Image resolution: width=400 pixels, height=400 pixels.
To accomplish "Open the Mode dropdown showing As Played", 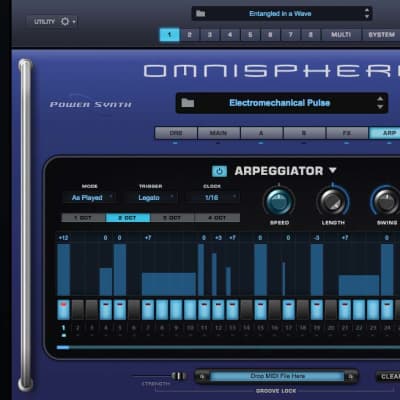I will coord(88,197).
